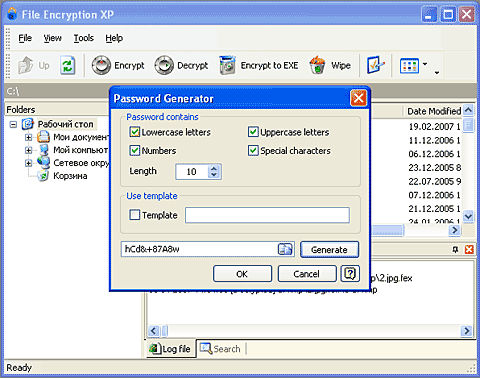Viewport: 480px width, 378px height.
Task: Toggle the Special characters checkbox
Action: click(253, 150)
